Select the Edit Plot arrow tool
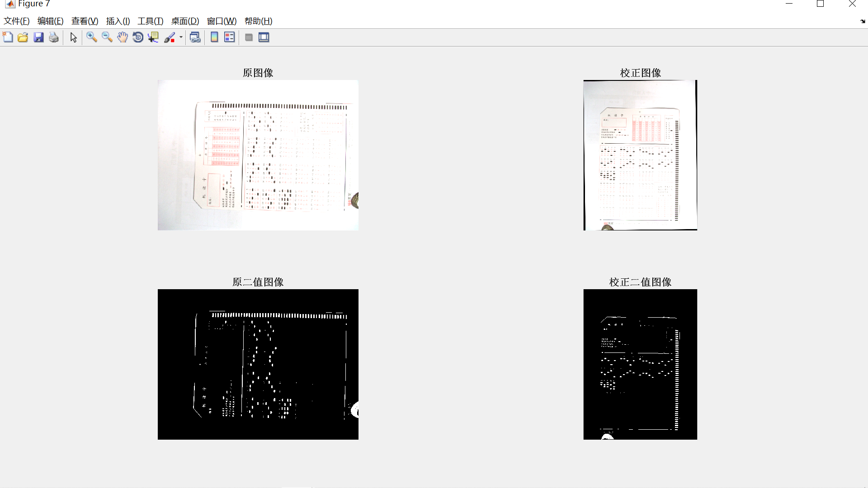 pos(74,38)
